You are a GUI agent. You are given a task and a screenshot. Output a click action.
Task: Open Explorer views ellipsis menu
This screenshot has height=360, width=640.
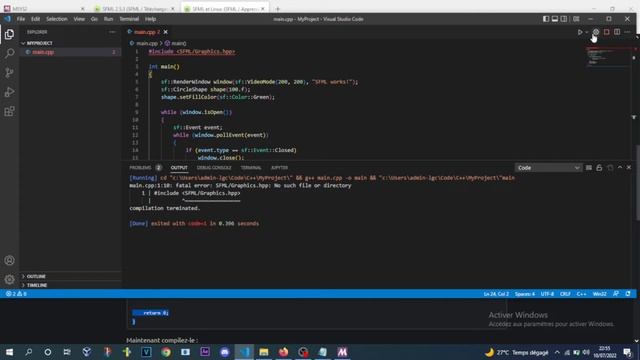pos(112,32)
